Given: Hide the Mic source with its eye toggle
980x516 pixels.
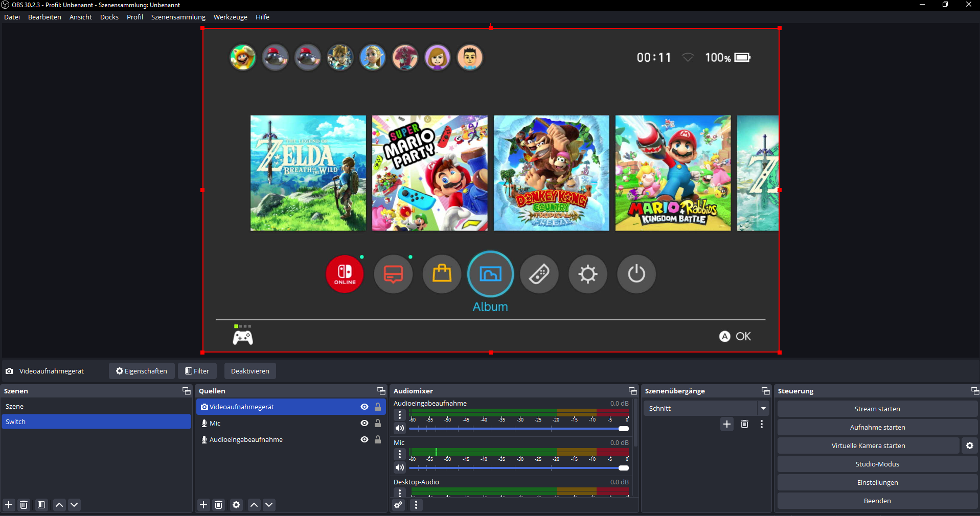Looking at the screenshot, I should (x=364, y=423).
